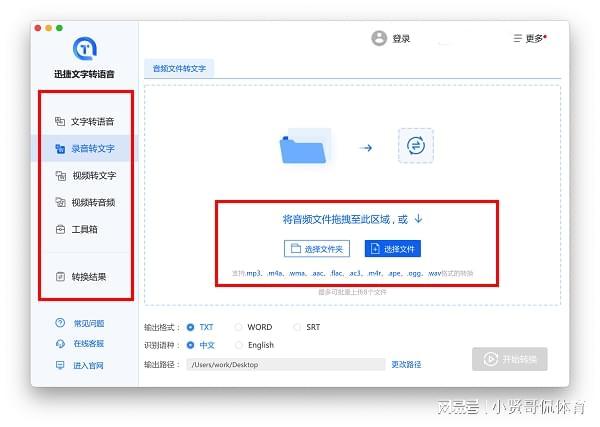Open the 常见问题 link
The width and height of the screenshot is (600, 427).
tap(89, 324)
